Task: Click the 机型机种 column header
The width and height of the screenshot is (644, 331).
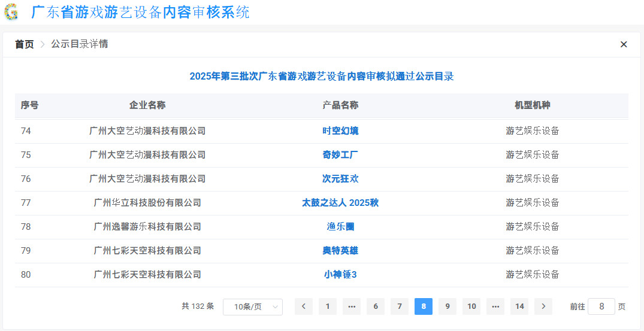Action: (x=533, y=105)
